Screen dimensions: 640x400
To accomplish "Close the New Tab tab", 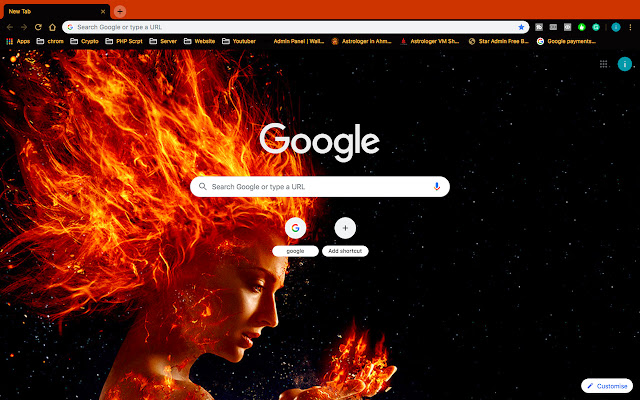I will [103, 11].
